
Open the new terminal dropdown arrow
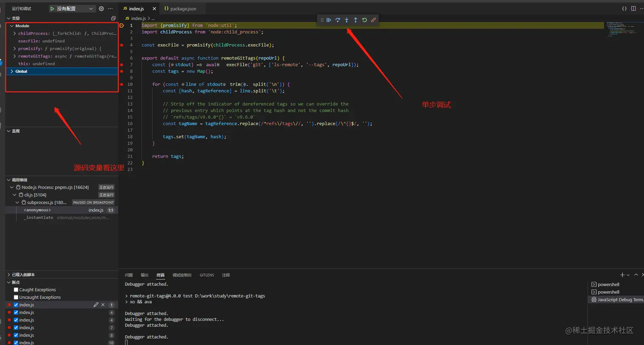[x=628, y=275]
